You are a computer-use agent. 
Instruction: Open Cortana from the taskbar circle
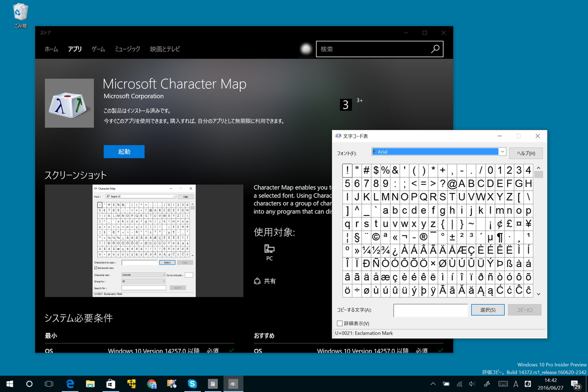pos(29,384)
